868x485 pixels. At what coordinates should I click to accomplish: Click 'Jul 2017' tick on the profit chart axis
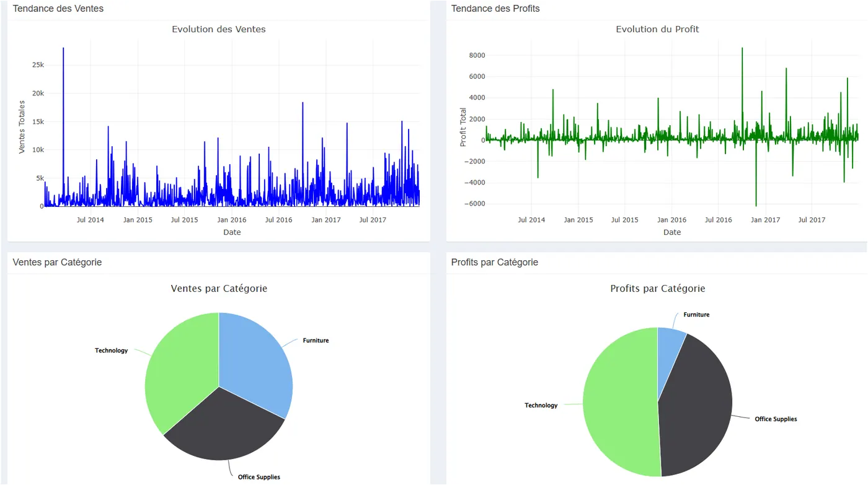(812, 220)
